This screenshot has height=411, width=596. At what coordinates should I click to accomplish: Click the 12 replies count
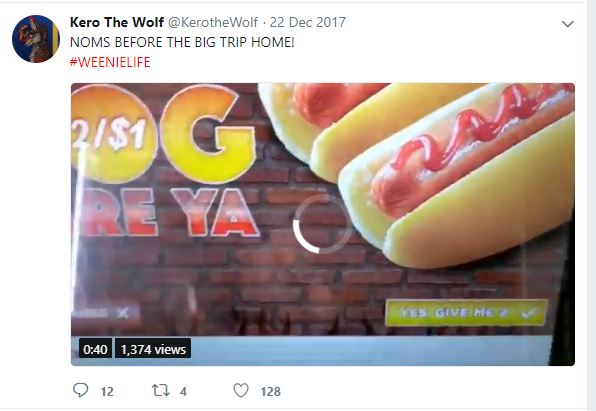pos(107,392)
